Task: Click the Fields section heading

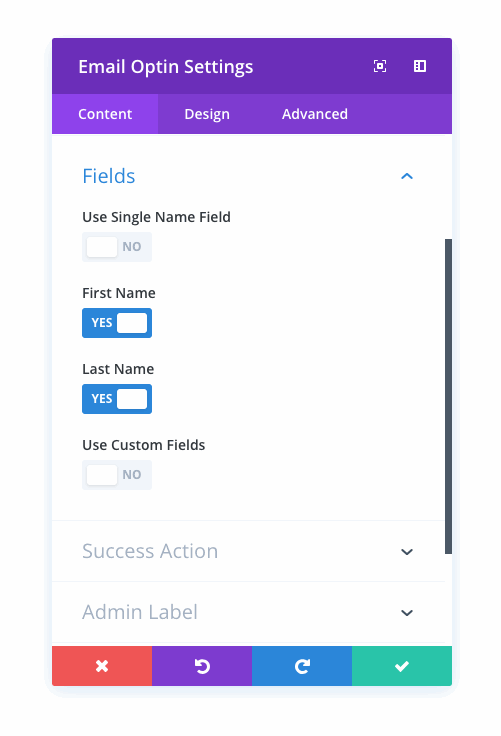Action: (x=109, y=176)
